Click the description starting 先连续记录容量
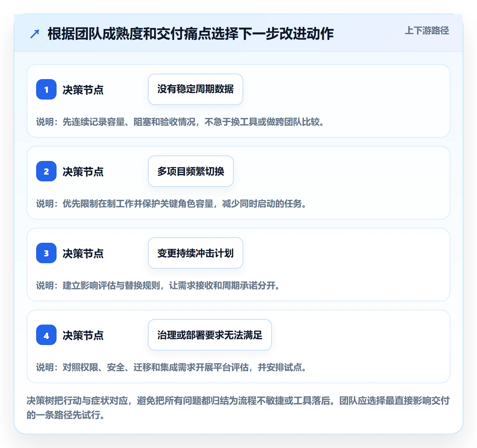Viewport: 477px width, 448px height. click(180, 122)
